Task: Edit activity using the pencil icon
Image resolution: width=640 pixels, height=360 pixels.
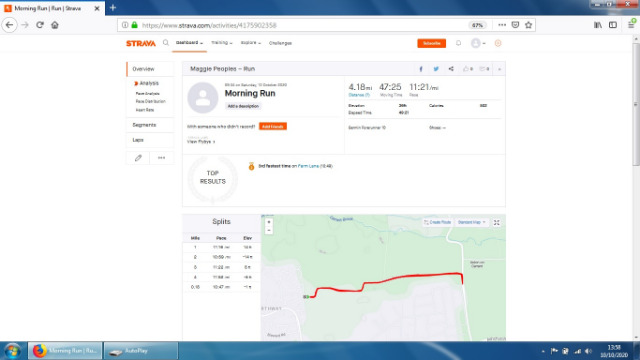Action: 138,158
